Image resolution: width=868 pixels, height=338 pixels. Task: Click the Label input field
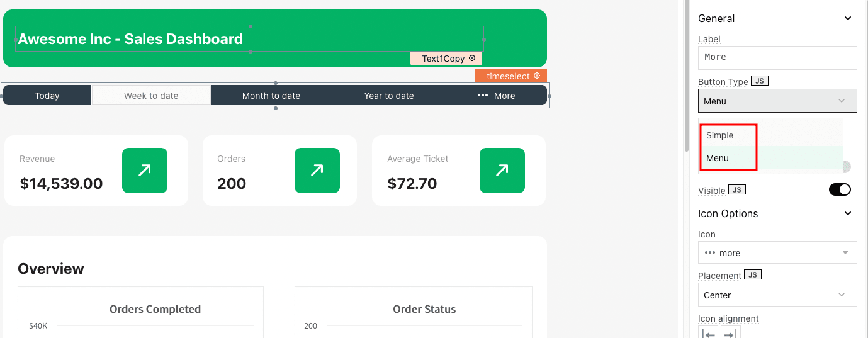tap(777, 57)
